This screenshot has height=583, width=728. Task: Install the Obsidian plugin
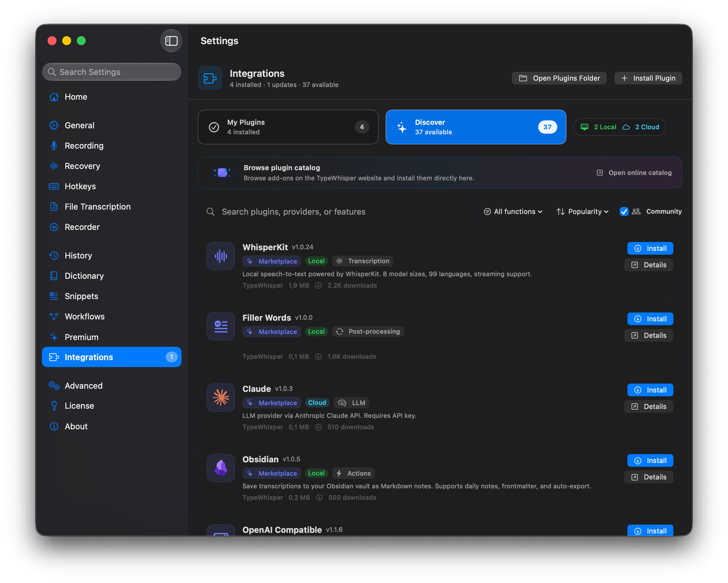(650, 461)
